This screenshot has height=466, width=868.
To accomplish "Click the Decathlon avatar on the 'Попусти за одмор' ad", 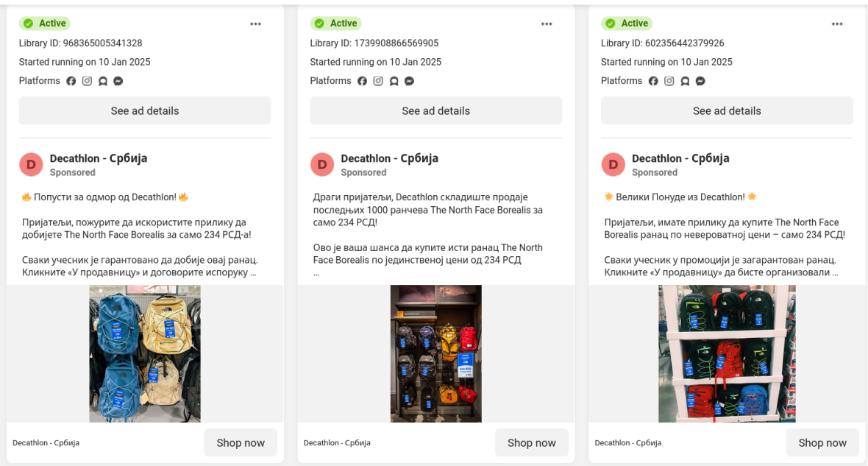I will (31, 165).
